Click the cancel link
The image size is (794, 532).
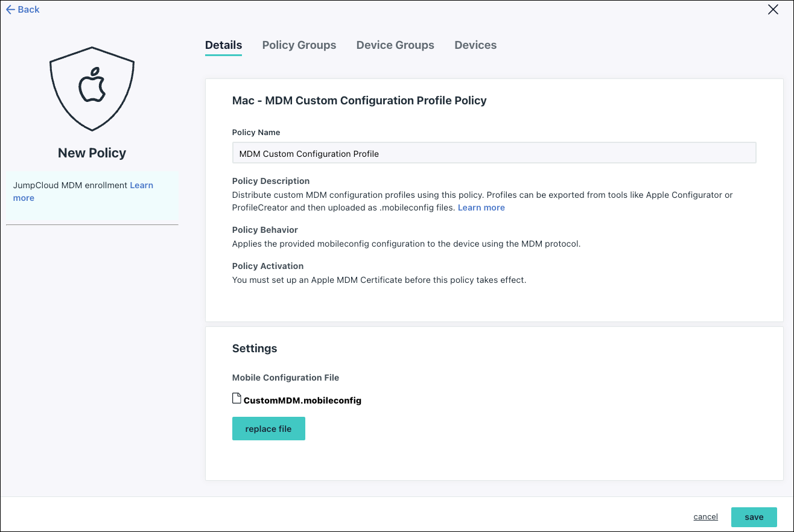[x=705, y=517]
